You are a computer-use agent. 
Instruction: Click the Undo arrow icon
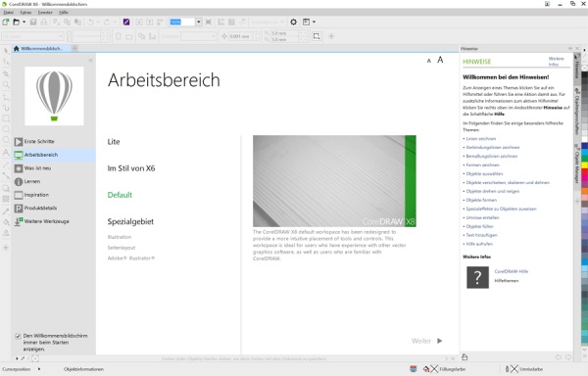91,23
